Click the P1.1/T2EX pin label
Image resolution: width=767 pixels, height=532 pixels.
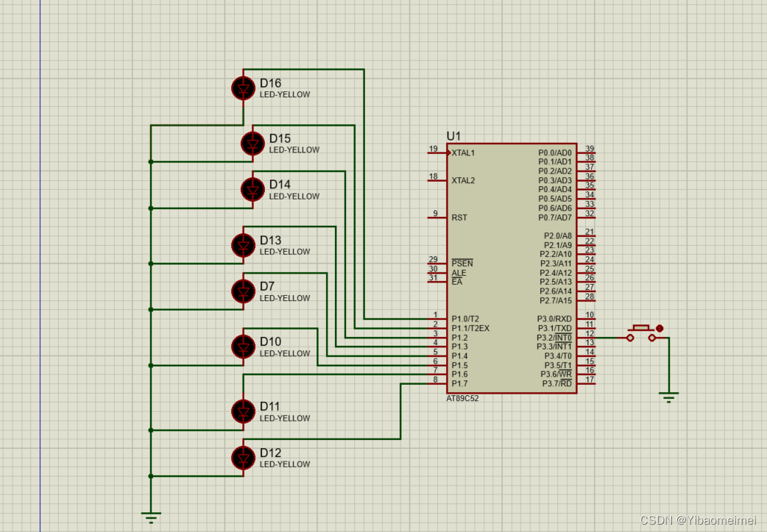pos(470,328)
